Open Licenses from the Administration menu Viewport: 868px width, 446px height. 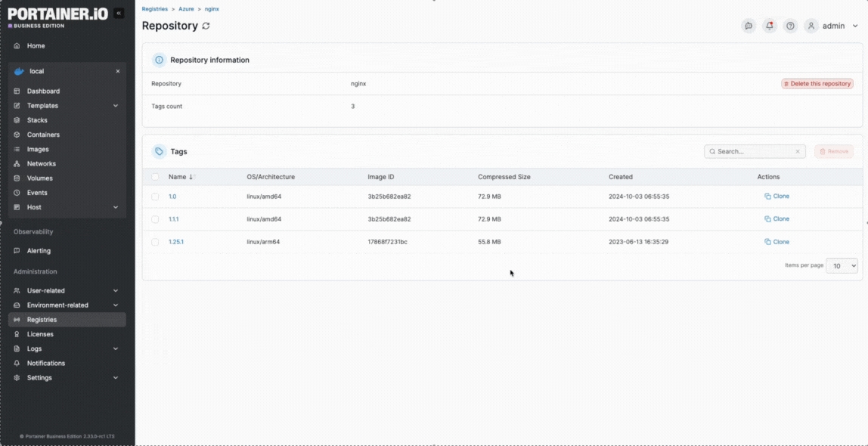coord(40,334)
